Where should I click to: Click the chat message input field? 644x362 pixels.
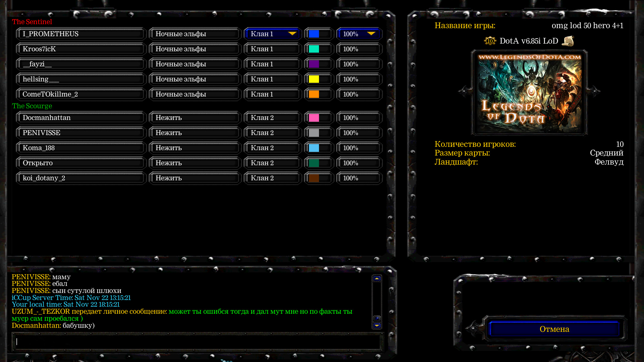197,341
